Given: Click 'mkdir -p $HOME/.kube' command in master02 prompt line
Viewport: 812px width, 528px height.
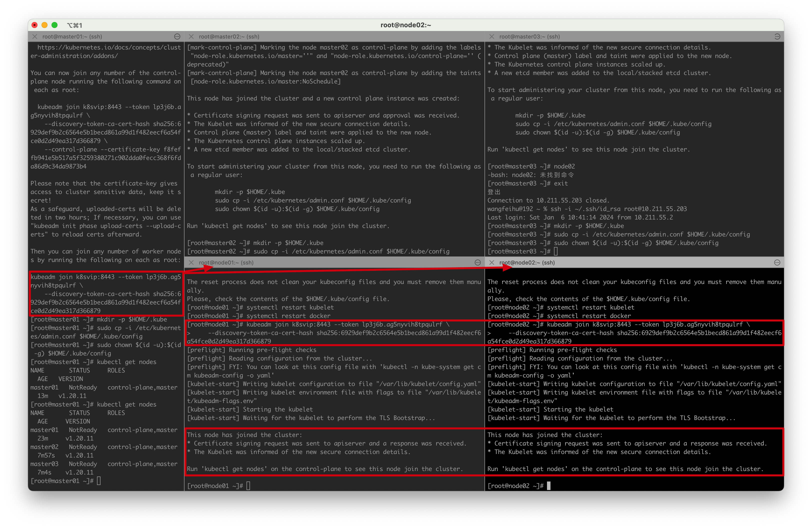Looking at the screenshot, I should (x=288, y=243).
